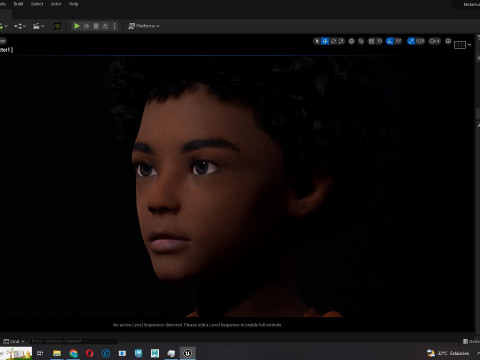Screen dimensions: 480x360
Task: Switch to Unreal Engine taskbar icon
Action: coord(187,353)
